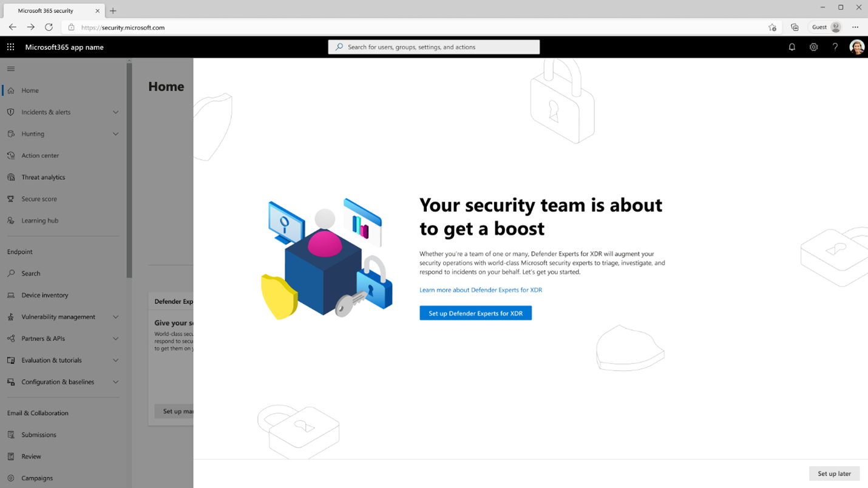Click the navigation pane scrollbar
The height and width of the screenshot is (488, 868).
(x=129, y=170)
